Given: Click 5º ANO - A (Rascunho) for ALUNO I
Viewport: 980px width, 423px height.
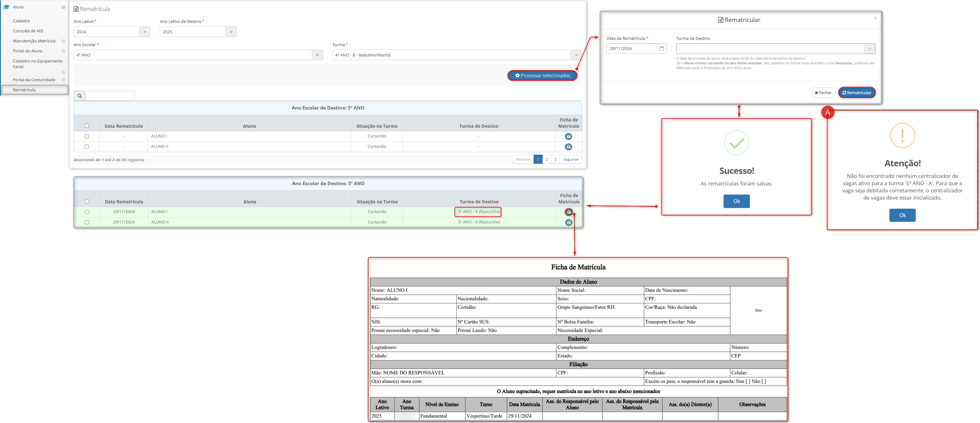Looking at the screenshot, I should 479,212.
